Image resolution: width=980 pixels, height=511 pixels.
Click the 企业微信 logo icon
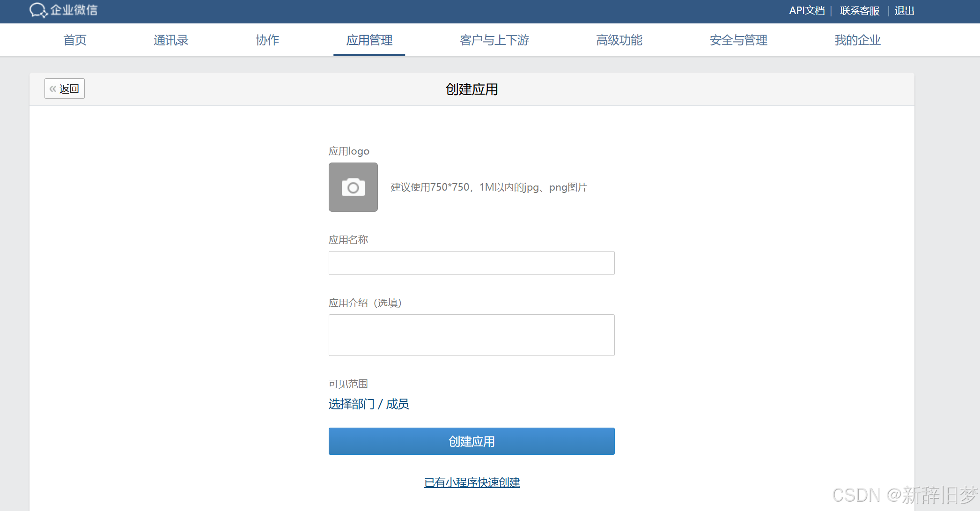[38, 10]
